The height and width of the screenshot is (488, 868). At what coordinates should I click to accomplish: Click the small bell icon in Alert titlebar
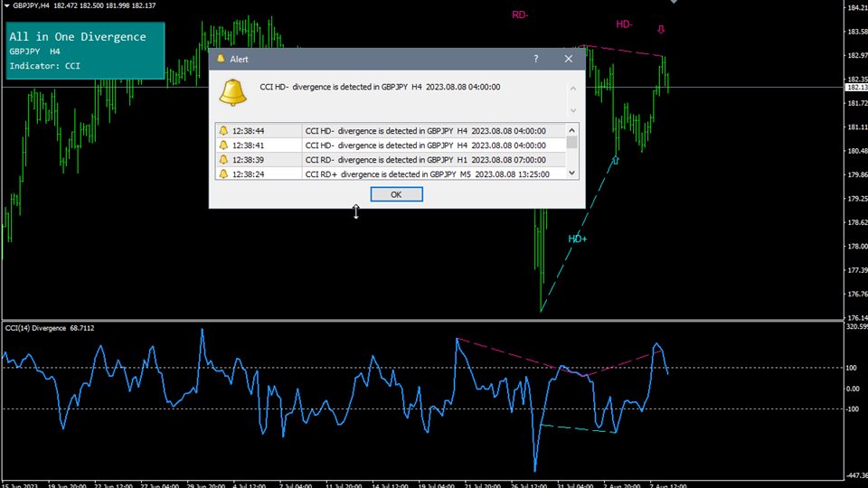[x=220, y=59]
